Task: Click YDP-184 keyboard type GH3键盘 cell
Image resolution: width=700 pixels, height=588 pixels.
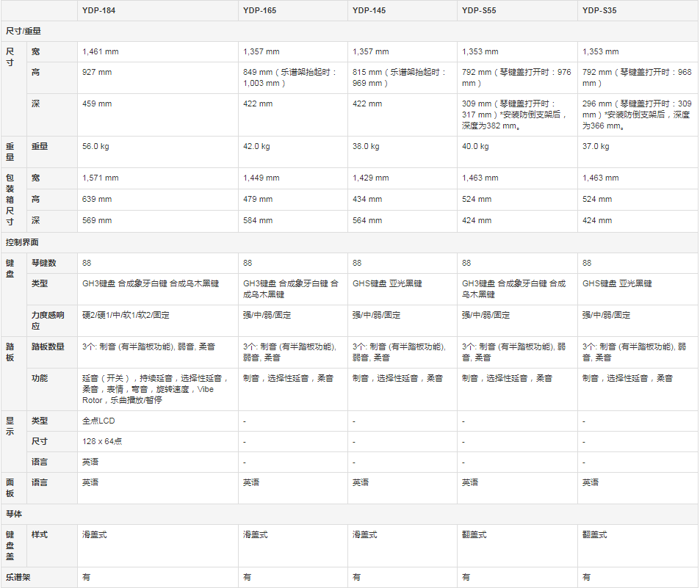Action: [x=158, y=289]
